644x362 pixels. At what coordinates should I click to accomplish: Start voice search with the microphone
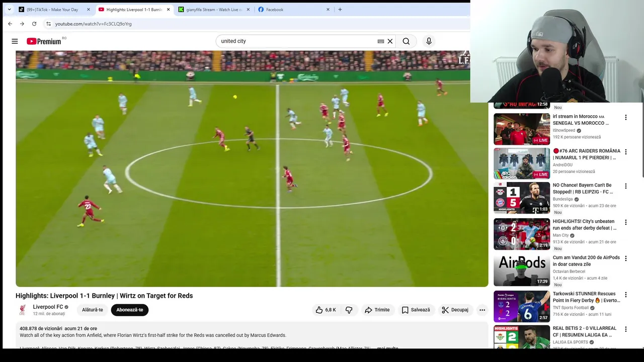tap(429, 41)
